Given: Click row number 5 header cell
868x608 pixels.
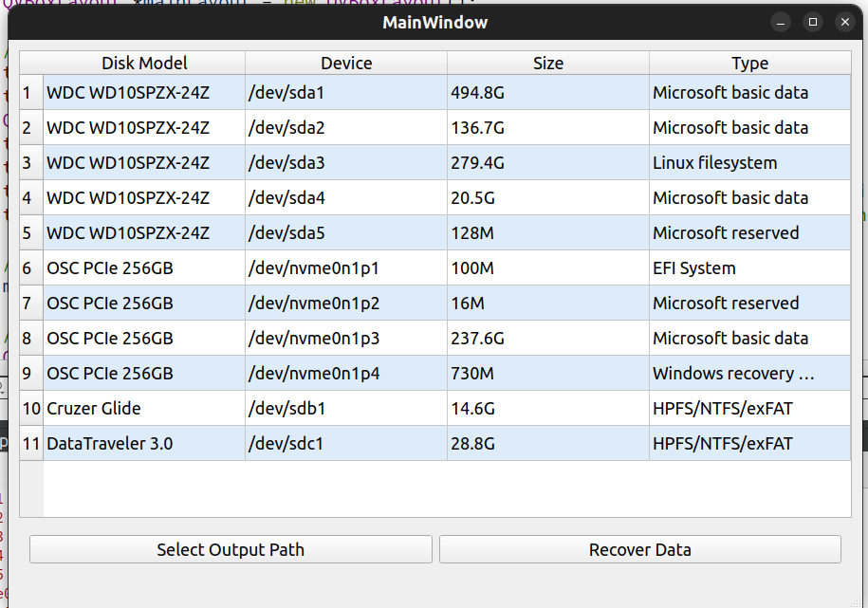Looking at the screenshot, I should point(29,232).
